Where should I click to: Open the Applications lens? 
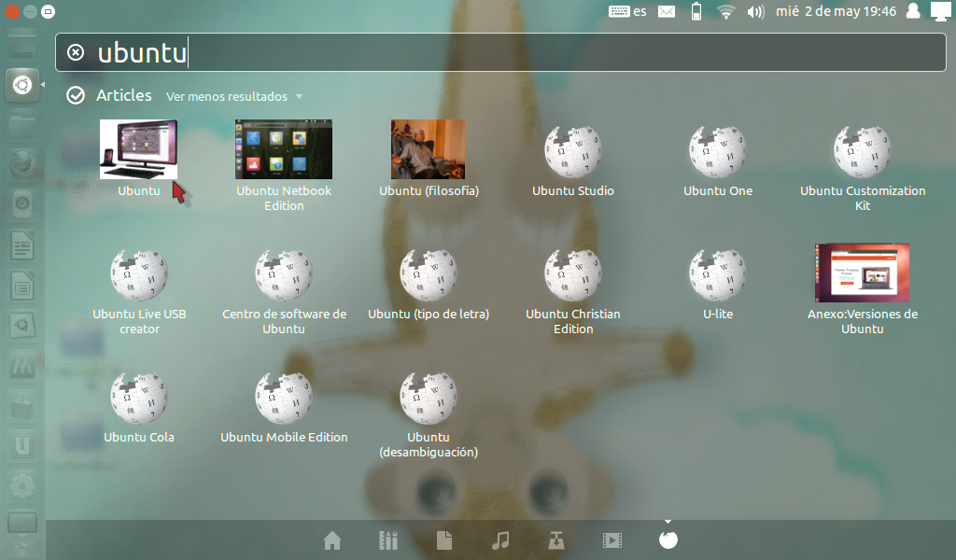(387, 539)
